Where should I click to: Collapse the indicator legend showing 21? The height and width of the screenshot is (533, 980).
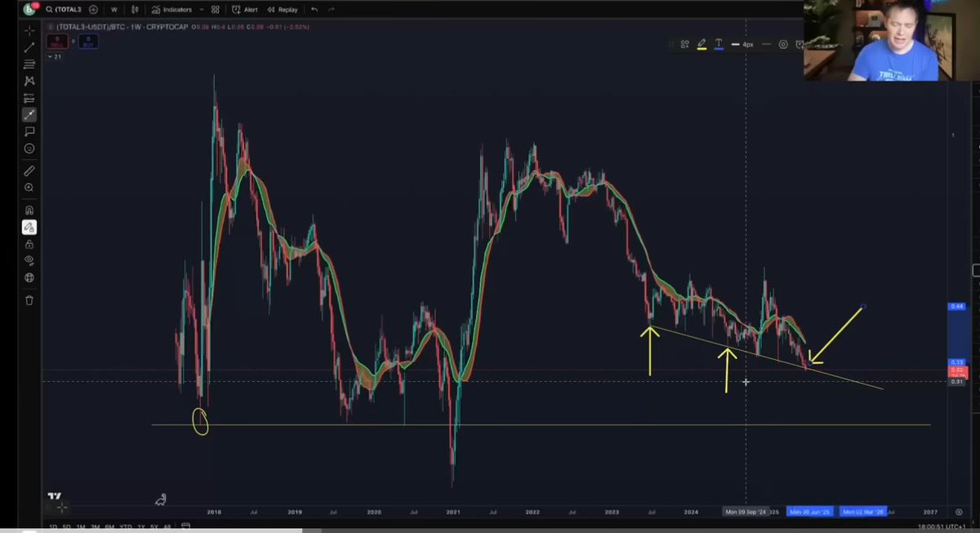54,57
